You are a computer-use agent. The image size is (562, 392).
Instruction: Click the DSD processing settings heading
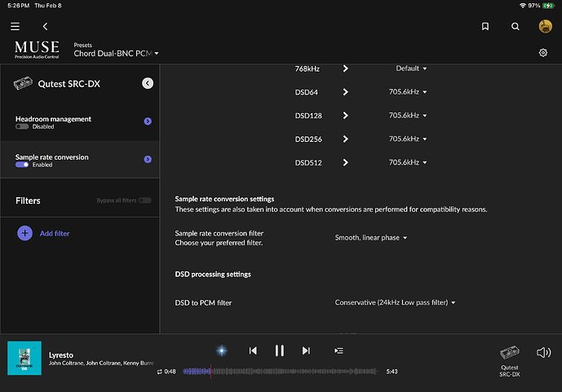coord(213,274)
